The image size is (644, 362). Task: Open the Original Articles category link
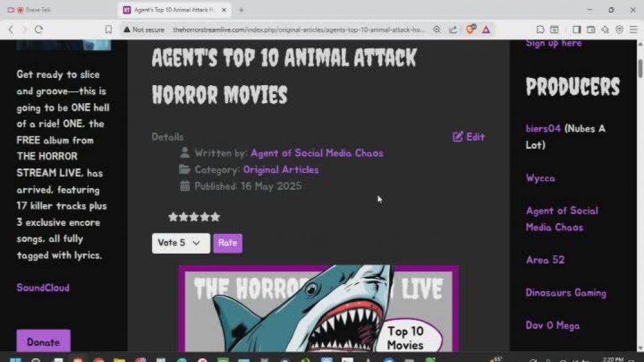pos(281,170)
